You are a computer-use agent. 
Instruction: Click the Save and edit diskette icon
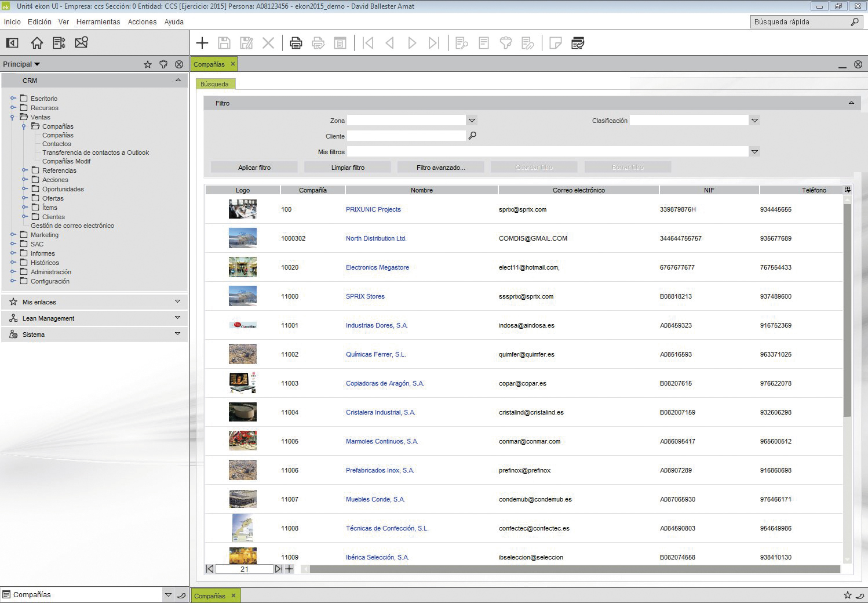[x=246, y=43]
